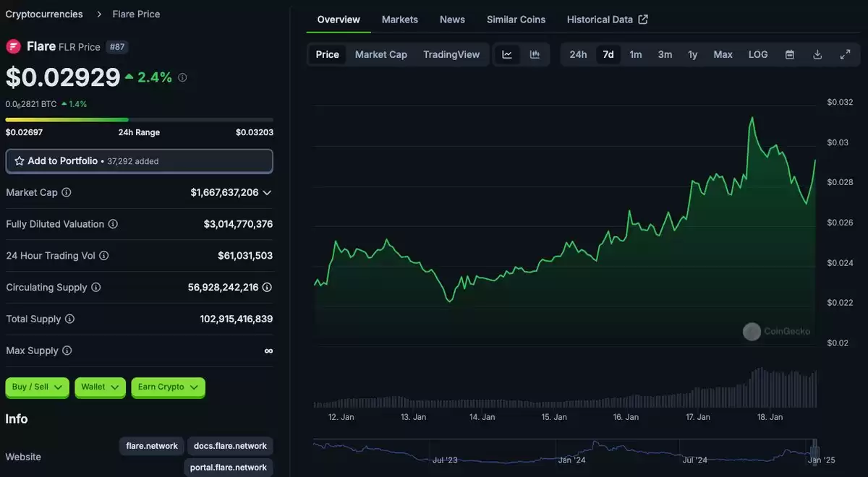Open the portal.flare.network link
The image size is (868, 477).
229,468
